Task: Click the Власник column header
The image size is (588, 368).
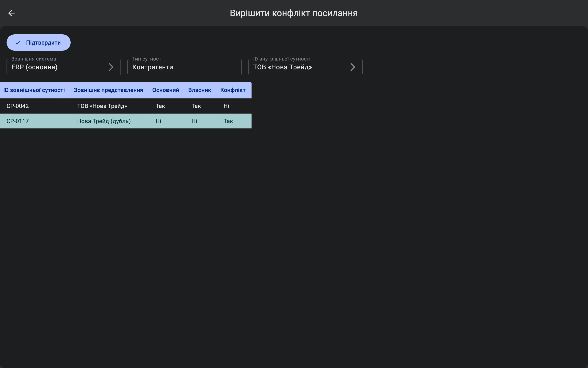Action: (199, 90)
